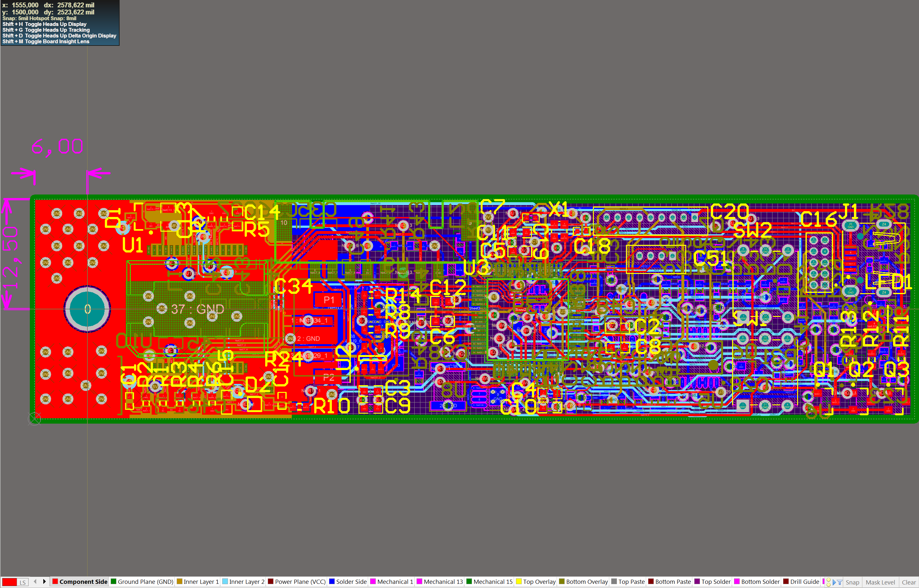
Task: Click the blue play arrow icon
Action: pyautogui.click(x=834, y=582)
